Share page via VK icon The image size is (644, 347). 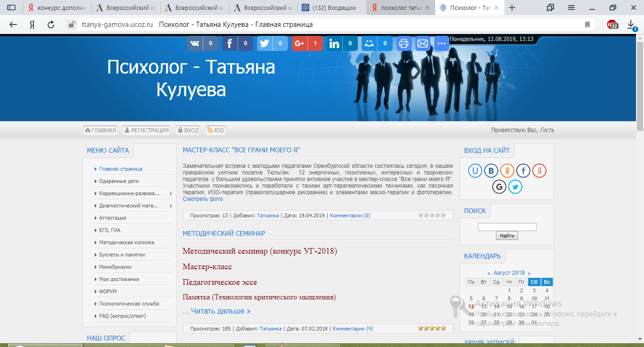tap(195, 43)
